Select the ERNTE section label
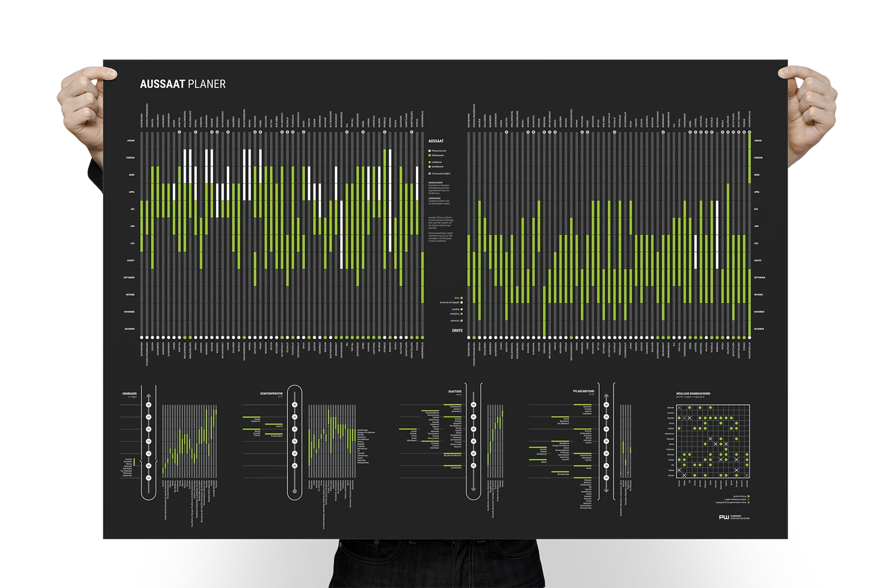The image size is (888, 588). click(x=457, y=331)
